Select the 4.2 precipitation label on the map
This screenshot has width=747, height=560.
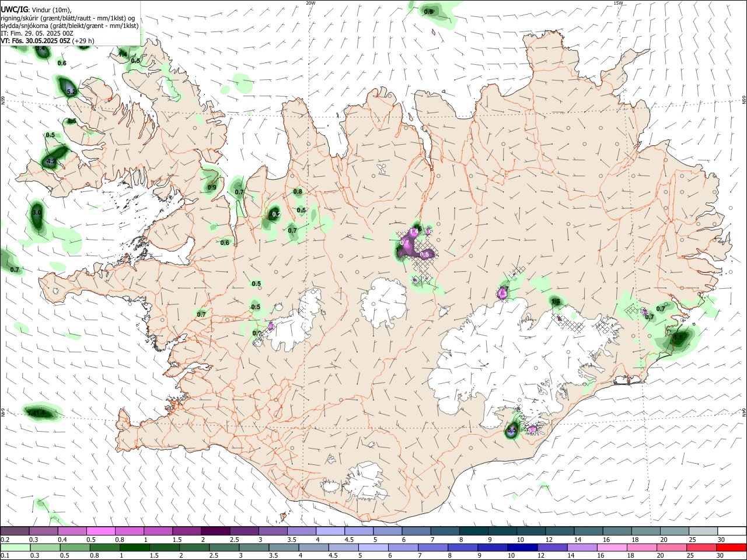coord(51,161)
